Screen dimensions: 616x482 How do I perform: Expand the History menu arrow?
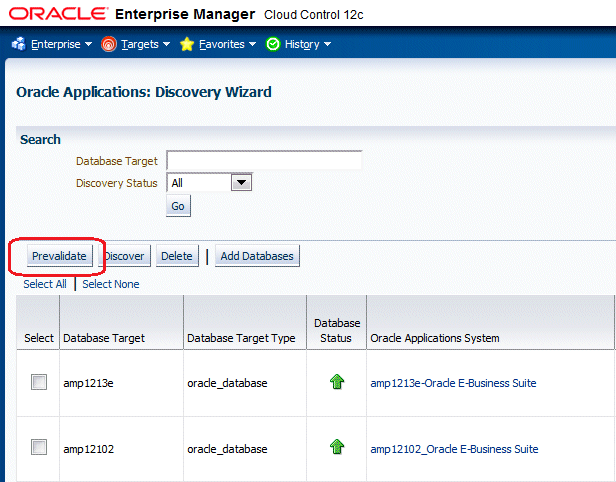point(327,44)
